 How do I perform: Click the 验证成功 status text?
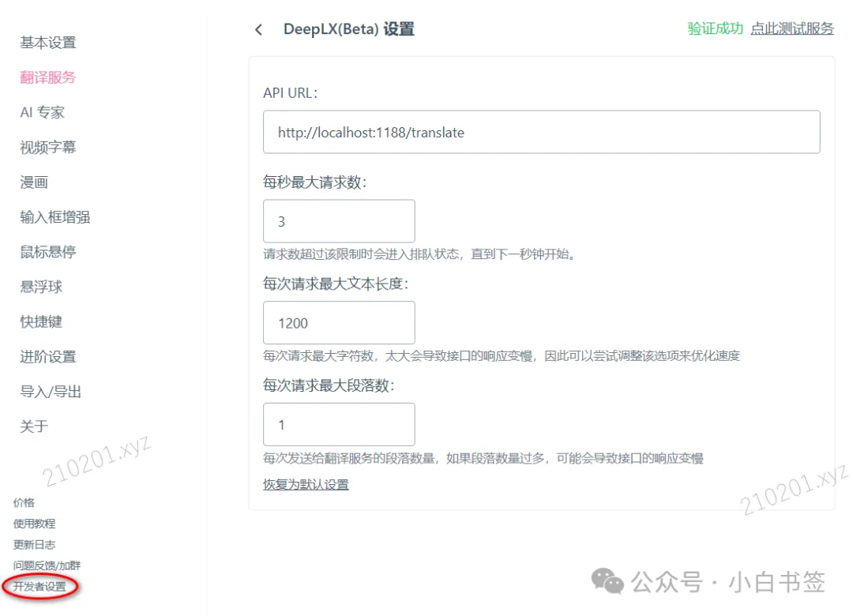[x=715, y=29]
